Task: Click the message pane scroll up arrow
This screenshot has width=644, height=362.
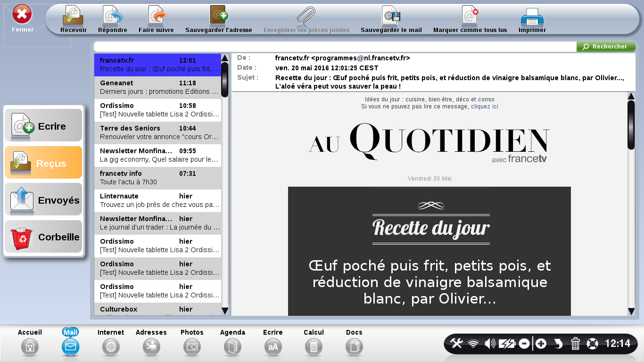Action: (631, 96)
